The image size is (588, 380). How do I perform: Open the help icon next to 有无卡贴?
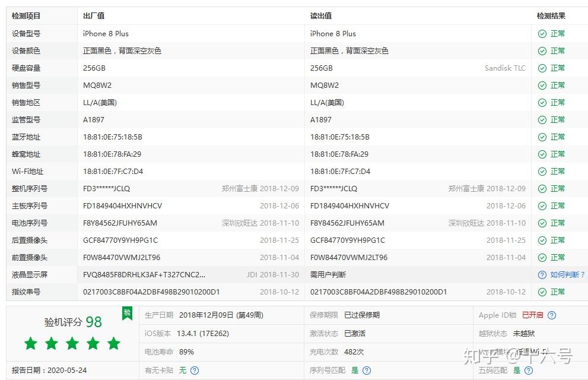[x=193, y=369]
